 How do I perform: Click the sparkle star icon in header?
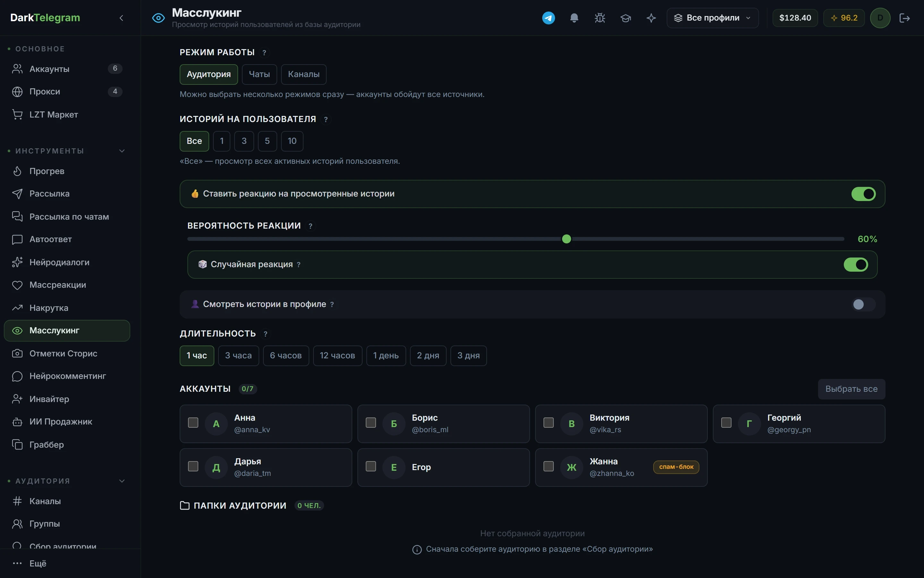[x=651, y=18]
